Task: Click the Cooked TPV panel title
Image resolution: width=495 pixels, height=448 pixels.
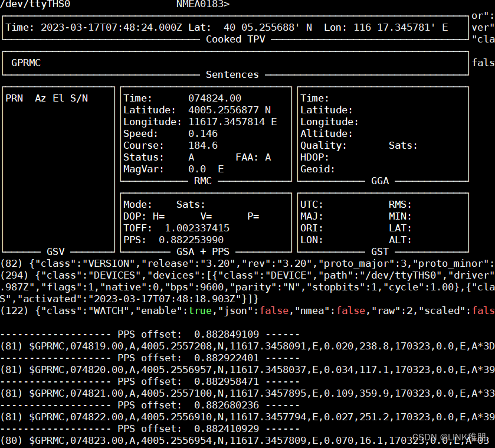Action: (x=235, y=39)
